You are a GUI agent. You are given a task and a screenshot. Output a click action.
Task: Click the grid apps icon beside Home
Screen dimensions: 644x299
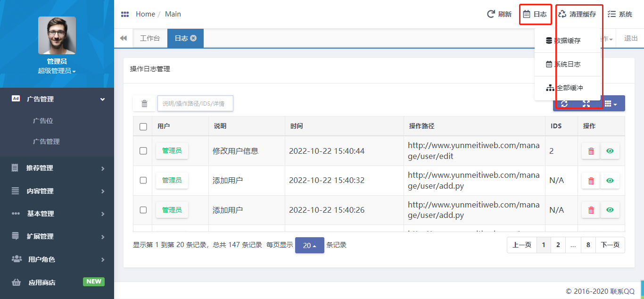point(125,14)
